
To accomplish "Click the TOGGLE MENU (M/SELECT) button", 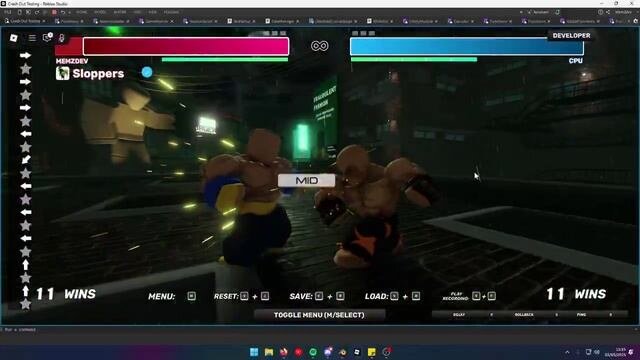I will (x=319, y=315).
